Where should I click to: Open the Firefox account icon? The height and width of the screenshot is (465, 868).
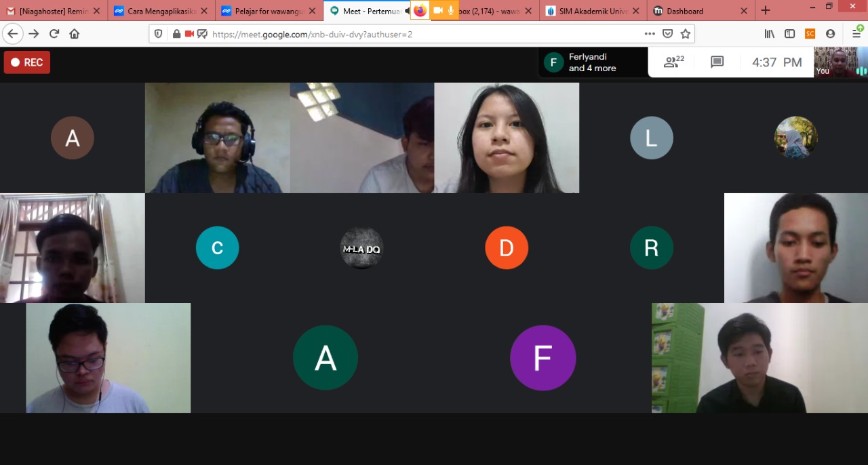pyautogui.click(x=830, y=34)
